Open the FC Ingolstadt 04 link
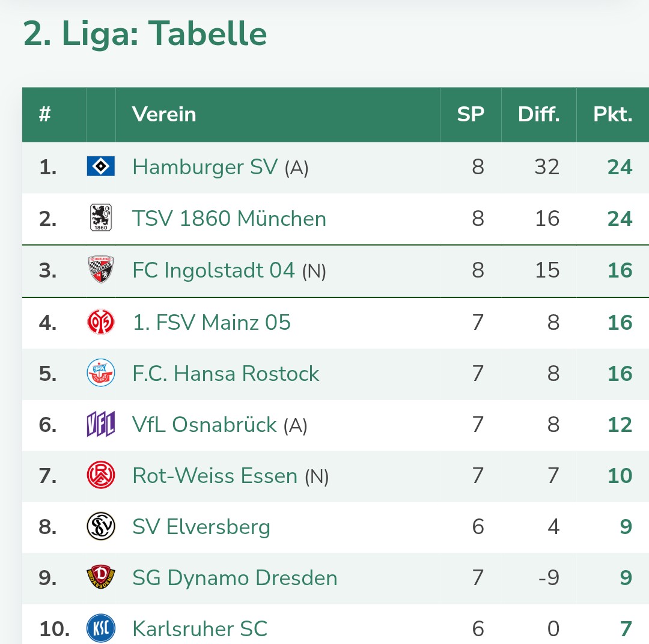The height and width of the screenshot is (644, 649). point(213,270)
